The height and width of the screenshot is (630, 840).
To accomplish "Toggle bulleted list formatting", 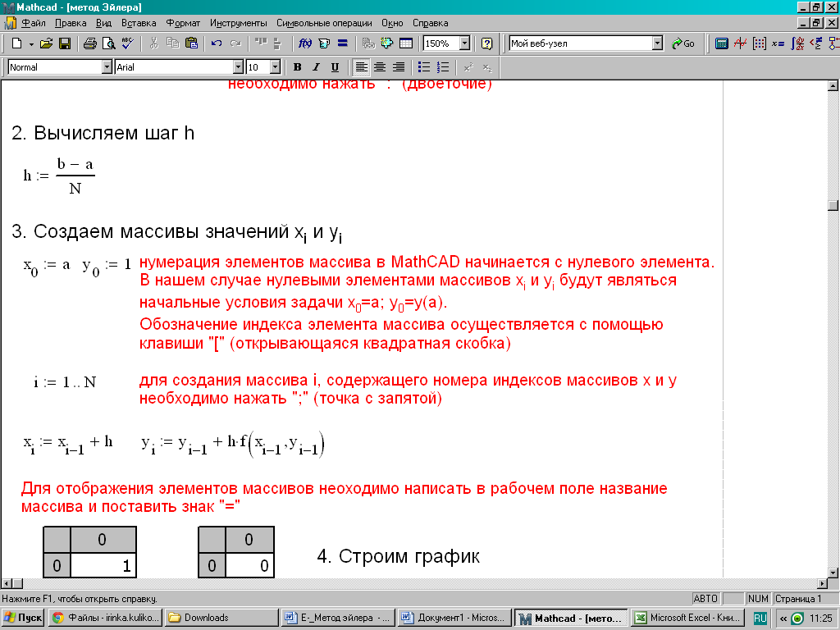I will point(424,67).
